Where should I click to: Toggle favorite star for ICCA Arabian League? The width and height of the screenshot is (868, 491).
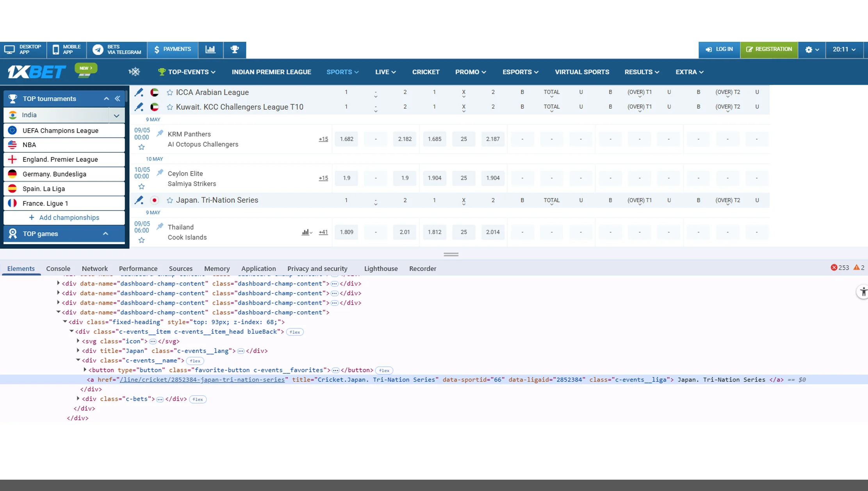click(170, 93)
